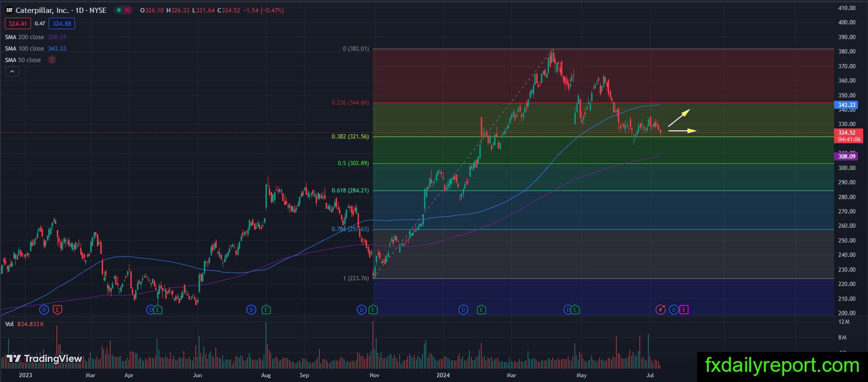The image size is (868, 382).
Task: Click the 0.47 spread value
Action: (40, 23)
